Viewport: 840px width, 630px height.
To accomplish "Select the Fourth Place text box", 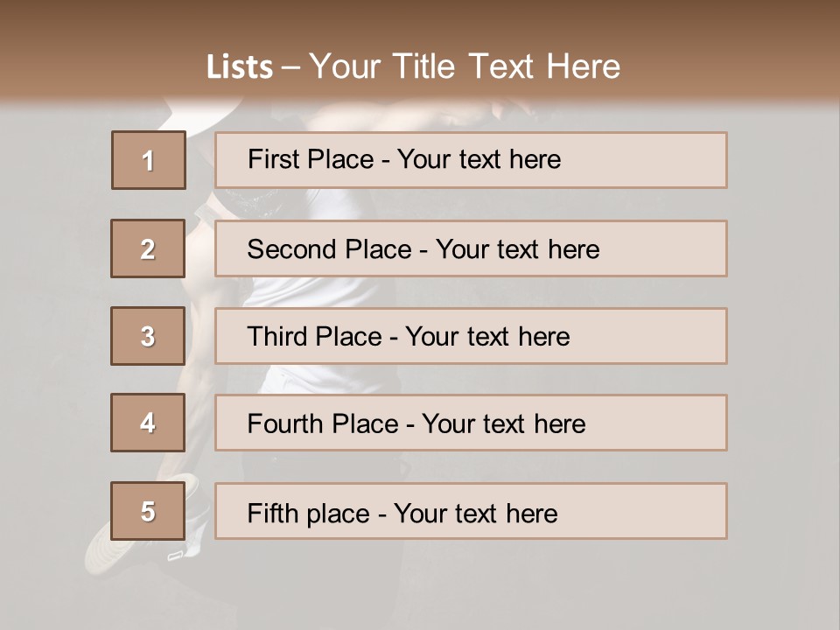I will point(471,423).
